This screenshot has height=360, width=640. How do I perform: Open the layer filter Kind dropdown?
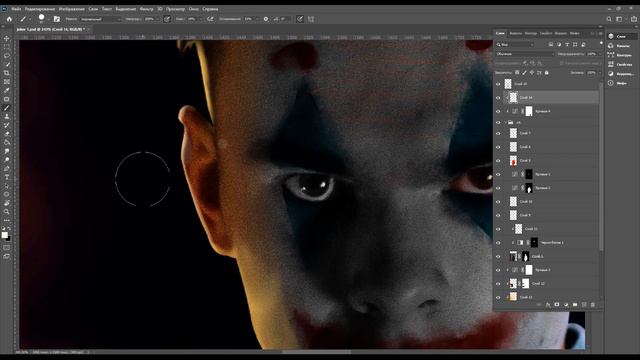pyautogui.click(x=515, y=44)
